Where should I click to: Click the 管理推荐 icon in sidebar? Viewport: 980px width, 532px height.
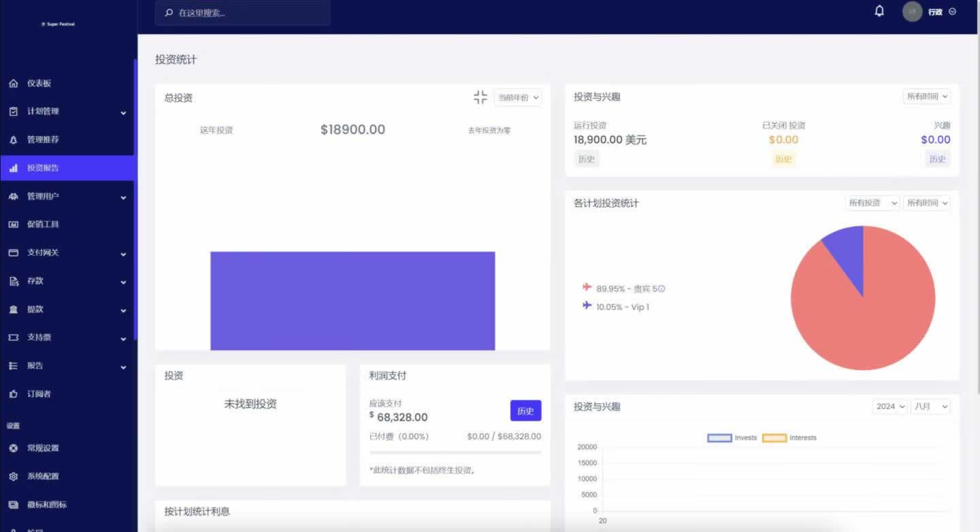[13, 139]
